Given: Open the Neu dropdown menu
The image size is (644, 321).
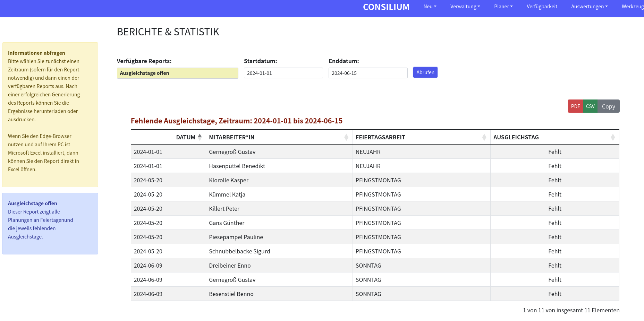Looking at the screenshot, I should [430, 7].
